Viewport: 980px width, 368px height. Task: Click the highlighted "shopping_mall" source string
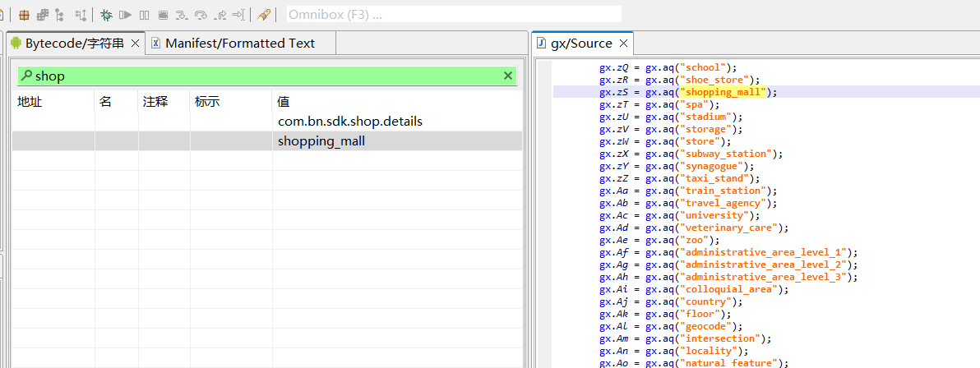click(723, 92)
